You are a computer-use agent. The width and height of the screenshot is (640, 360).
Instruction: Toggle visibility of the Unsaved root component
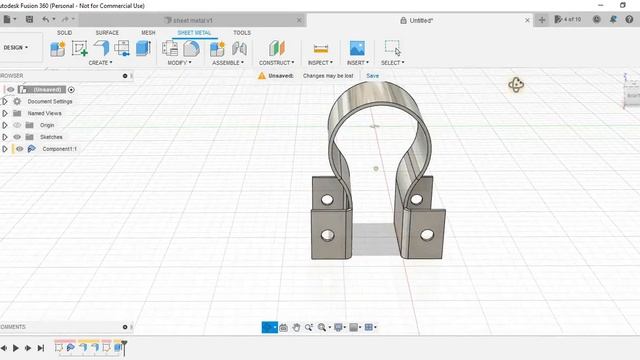tap(11, 89)
